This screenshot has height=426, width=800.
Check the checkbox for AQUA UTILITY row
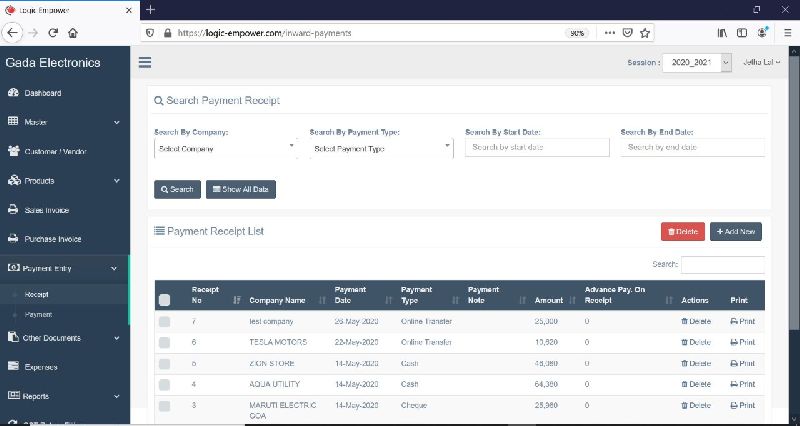tap(165, 384)
